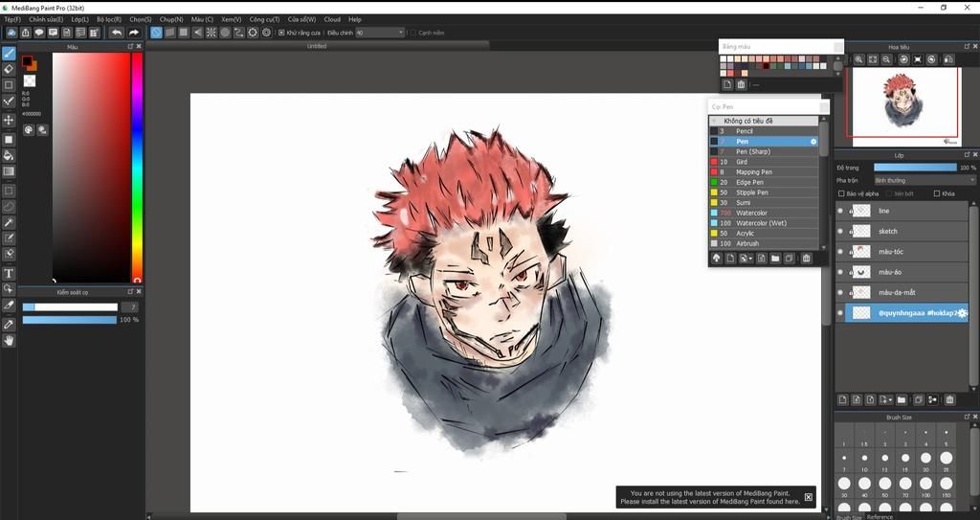Click the Undo arrow in toolbar
980x520 pixels.
pos(116,33)
